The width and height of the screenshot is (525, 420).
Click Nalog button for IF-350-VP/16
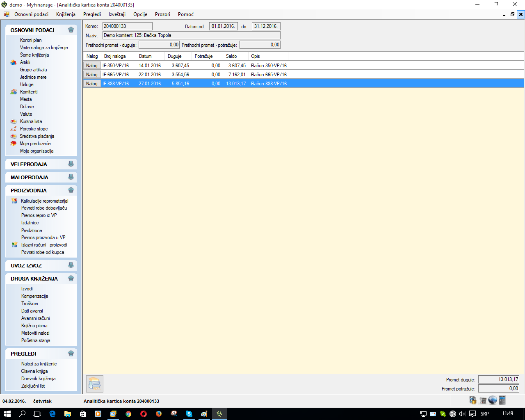(92, 66)
